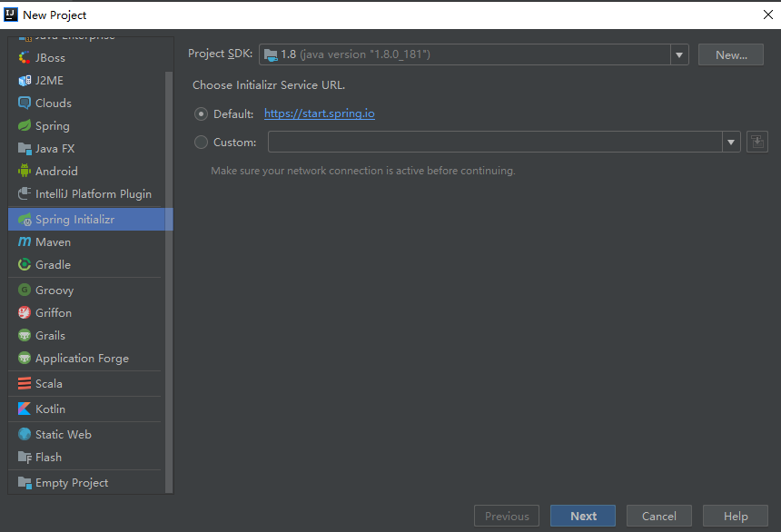Choose Gradle project type
Image resolution: width=781 pixels, height=532 pixels.
pos(86,264)
